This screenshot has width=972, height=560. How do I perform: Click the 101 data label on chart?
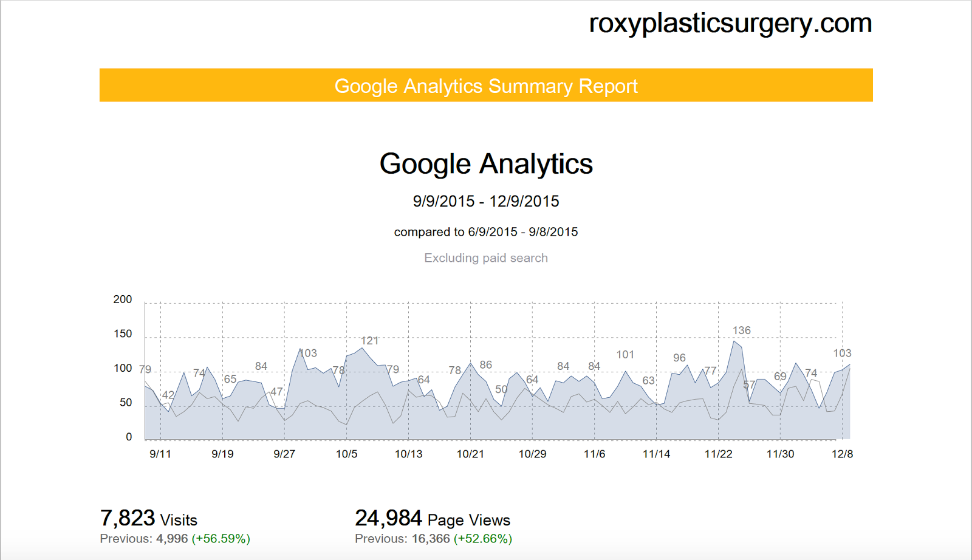click(x=626, y=355)
